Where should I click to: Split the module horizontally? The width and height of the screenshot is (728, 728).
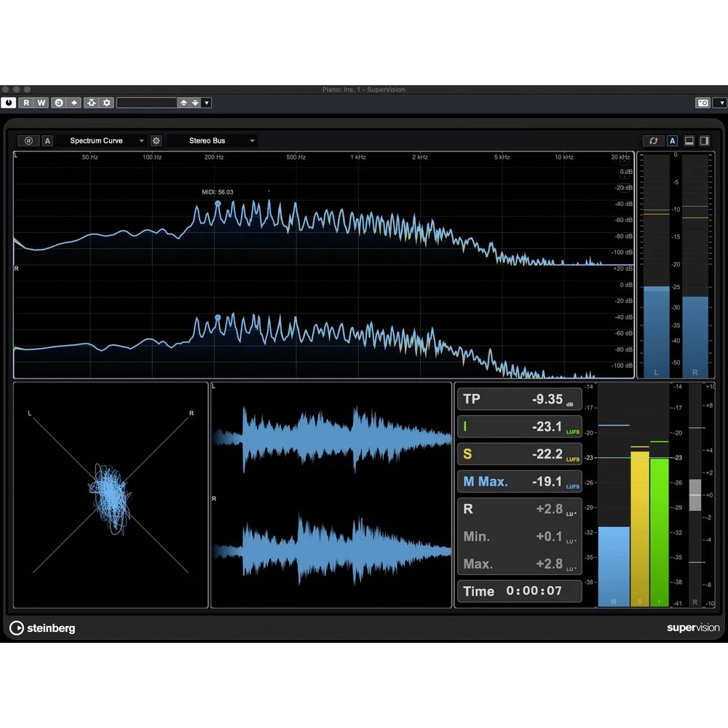point(689,141)
